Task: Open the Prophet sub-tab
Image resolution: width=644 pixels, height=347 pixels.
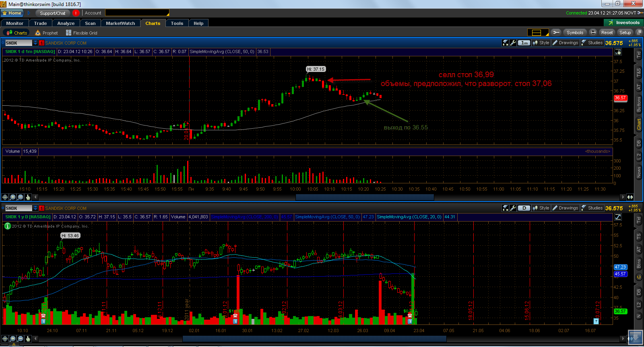Action: 47,33
